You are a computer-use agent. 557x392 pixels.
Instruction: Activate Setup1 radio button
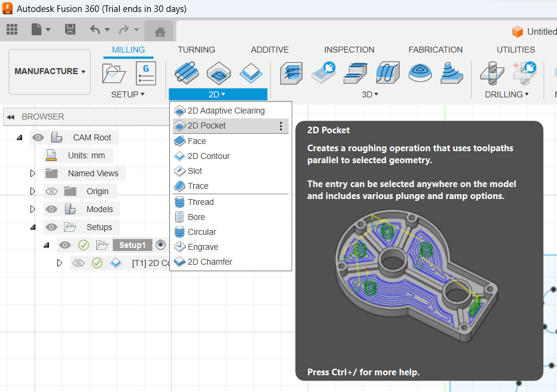161,245
